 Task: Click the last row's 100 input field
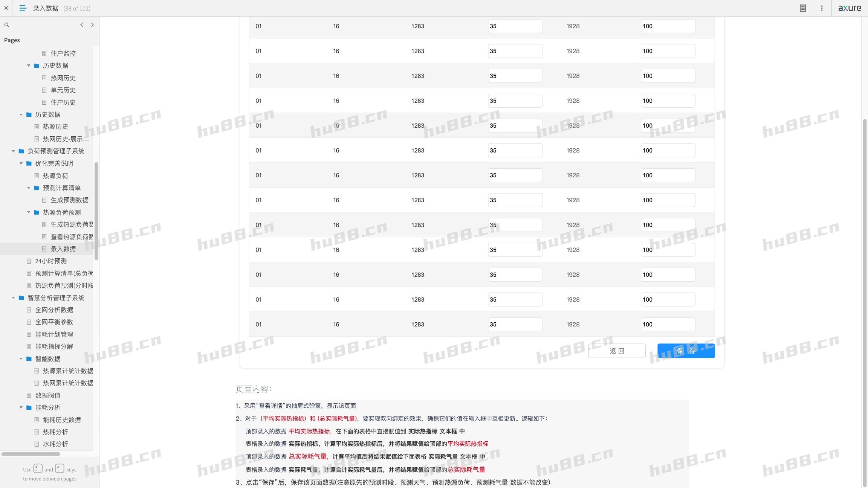click(668, 324)
